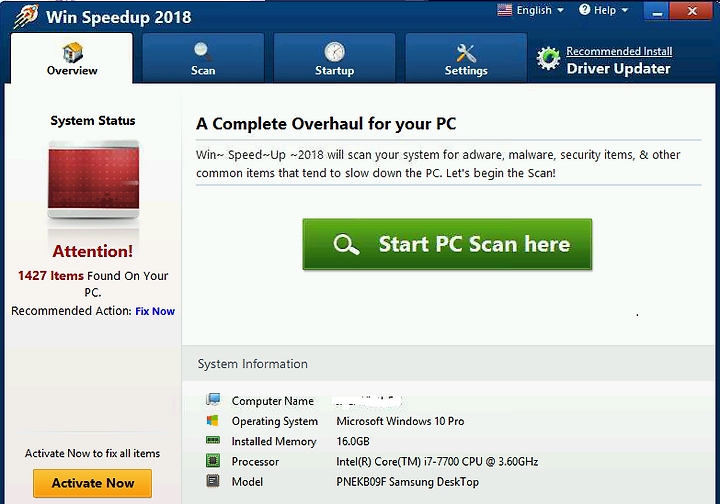Click the Driver Updater gear icon
The width and height of the screenshot is (720, 504).
pyautogui.click(x=548, y=59)
